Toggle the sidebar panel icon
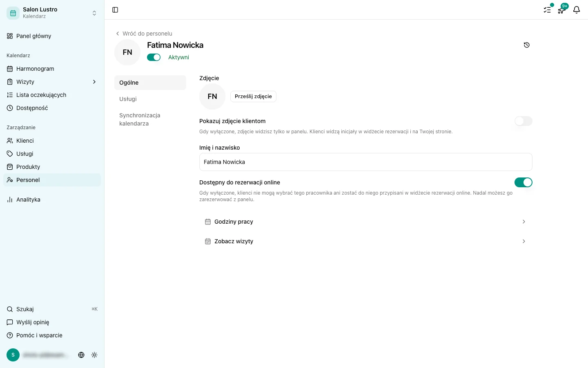 point(115,10)
